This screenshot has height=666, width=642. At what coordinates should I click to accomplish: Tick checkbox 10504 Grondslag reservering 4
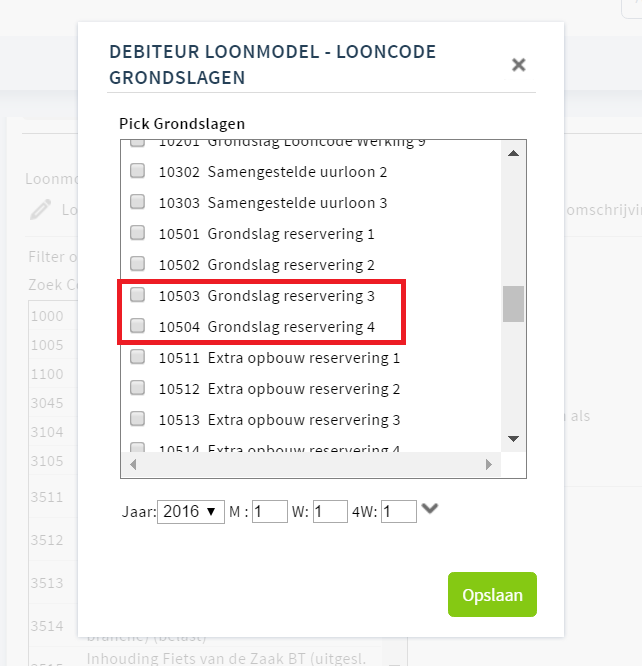pyautogui.click(x=137, y=326)
